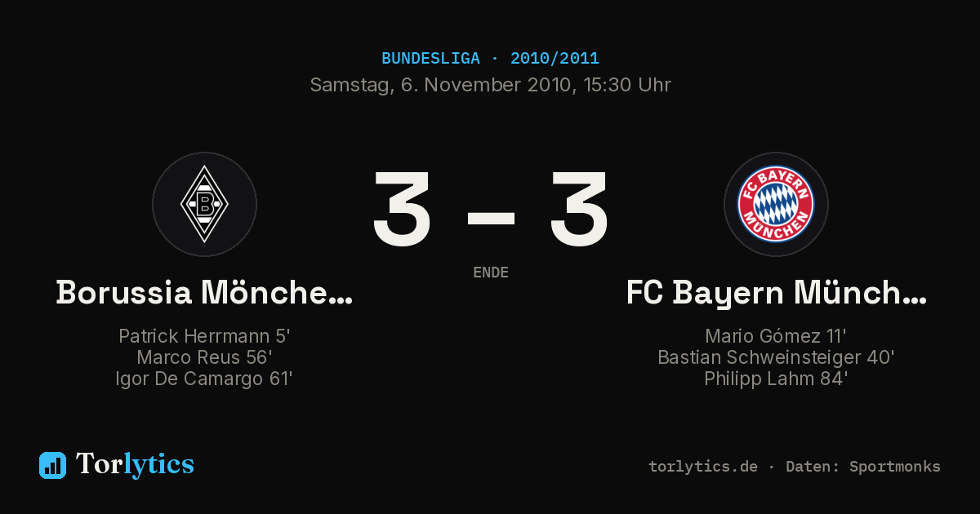Click the FC Bayern München crest logo
The height and width of the screenshot is (514, 980).
tap(776, 204)
